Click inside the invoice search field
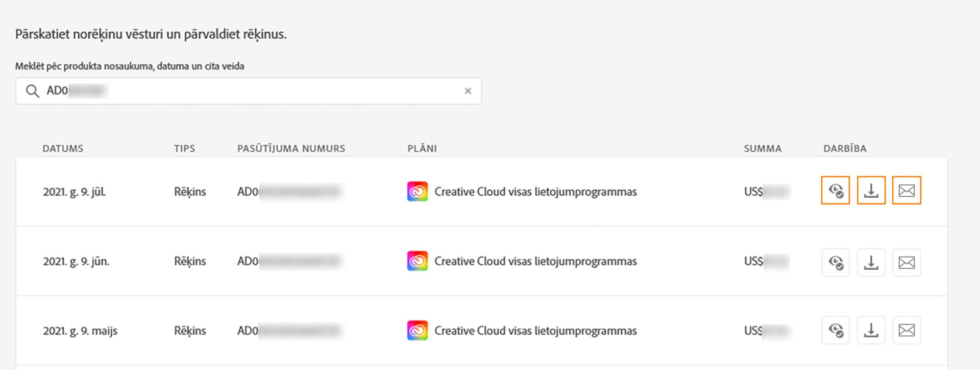The width and height of the screenshot is (980, 370). 249,91
